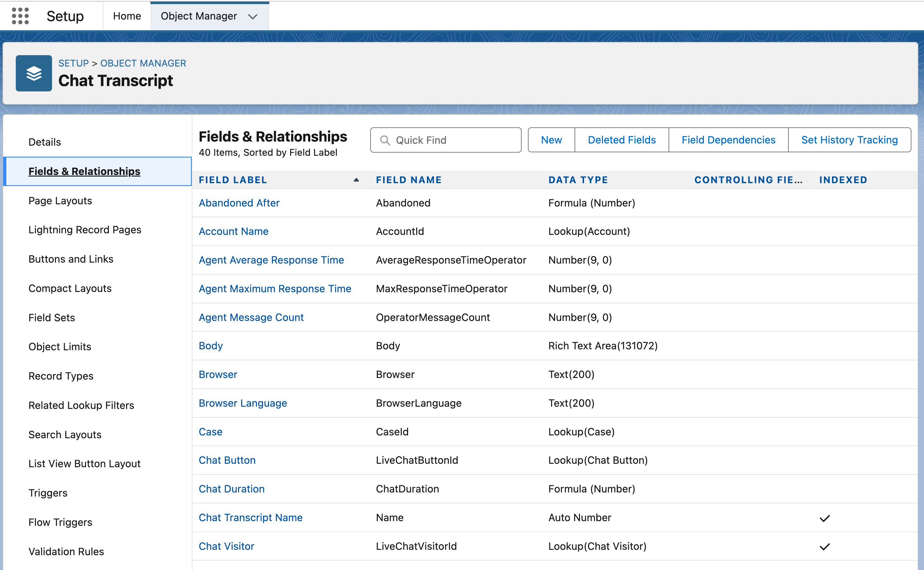Click the Object Manager dropdown arrow

253,16
